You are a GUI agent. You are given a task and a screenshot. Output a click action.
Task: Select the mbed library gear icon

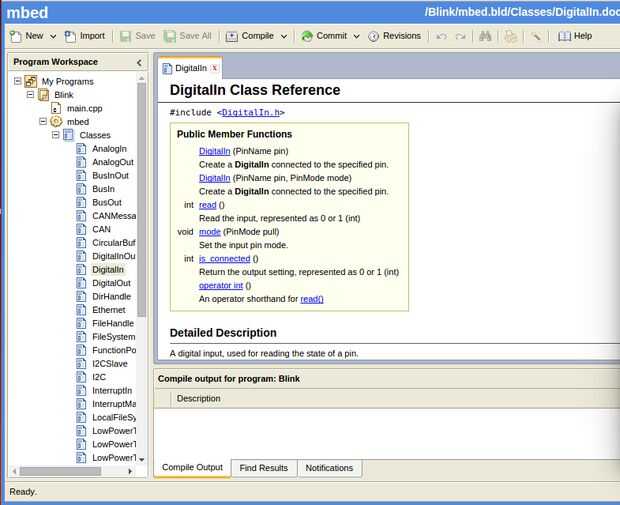(56, 121)
